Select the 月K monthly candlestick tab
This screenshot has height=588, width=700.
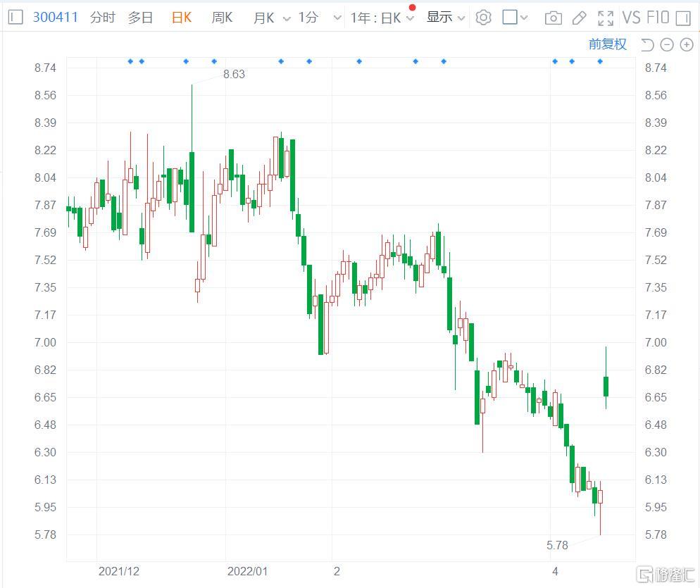click(x=264, y=18)
